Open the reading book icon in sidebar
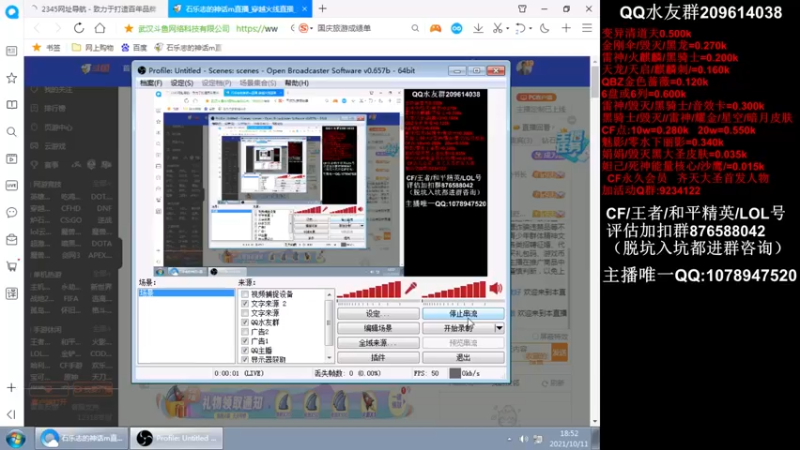The image size is (800, 450). (x=11, y=105)
